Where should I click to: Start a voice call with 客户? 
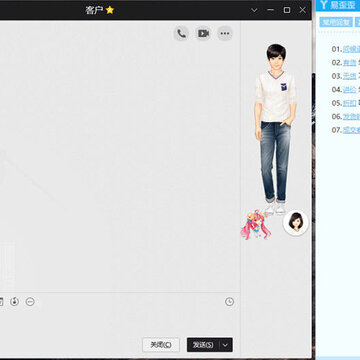coord(181,33)
